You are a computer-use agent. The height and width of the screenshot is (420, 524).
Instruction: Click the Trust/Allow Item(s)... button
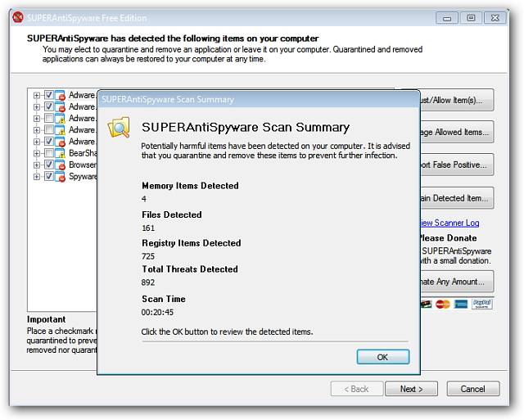click(x=457, y=100)
